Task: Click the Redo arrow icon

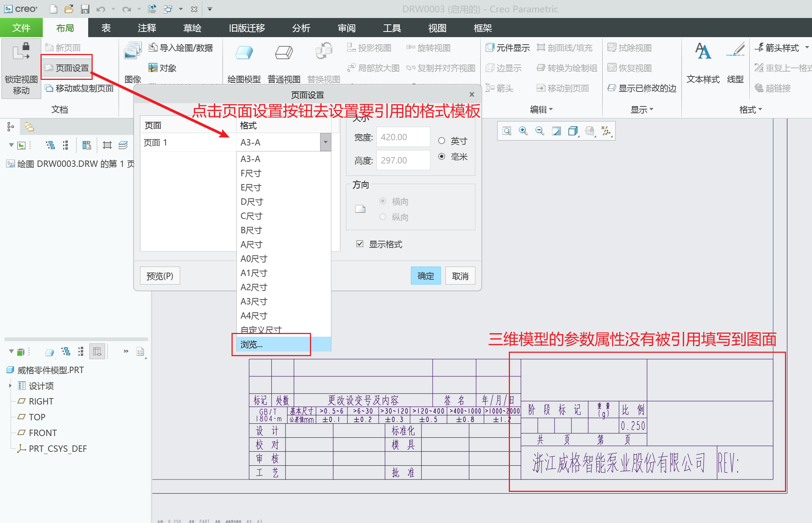Action: [x=126, y=9]
